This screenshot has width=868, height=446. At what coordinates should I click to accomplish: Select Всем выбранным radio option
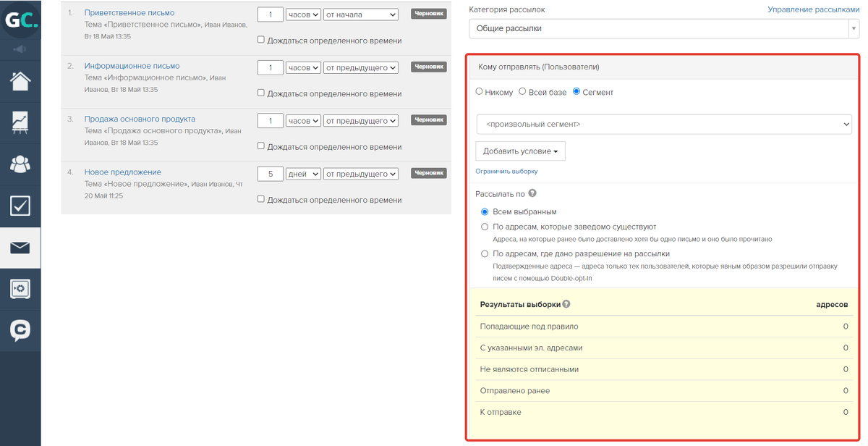point(485,212)
